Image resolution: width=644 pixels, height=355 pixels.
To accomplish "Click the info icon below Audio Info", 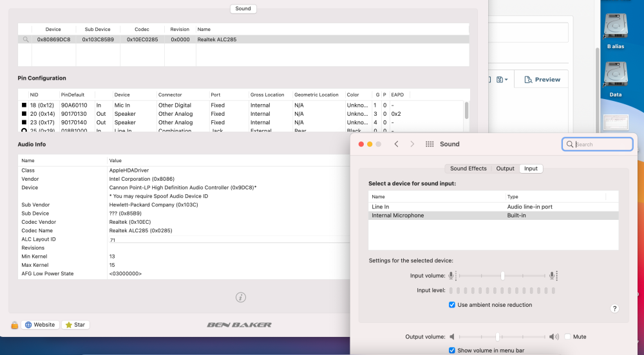I will [x=241, y=297].
